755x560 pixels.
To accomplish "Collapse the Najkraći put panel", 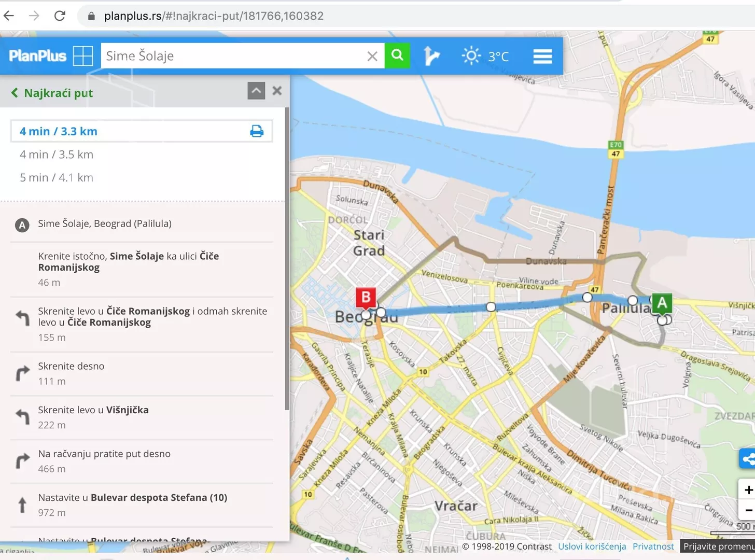I will [256, 91].
